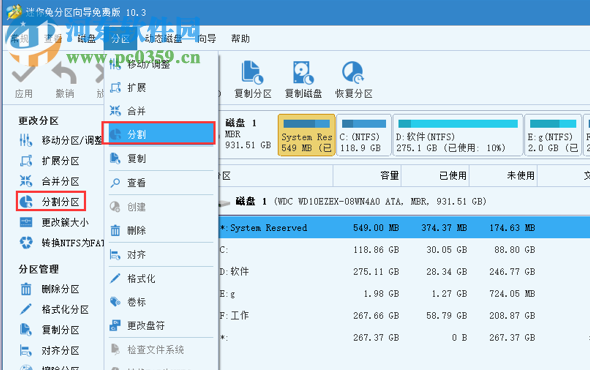Select 删除分区 in the left sidebar
This screenshot has height=370, width=590.
[49, 289]
